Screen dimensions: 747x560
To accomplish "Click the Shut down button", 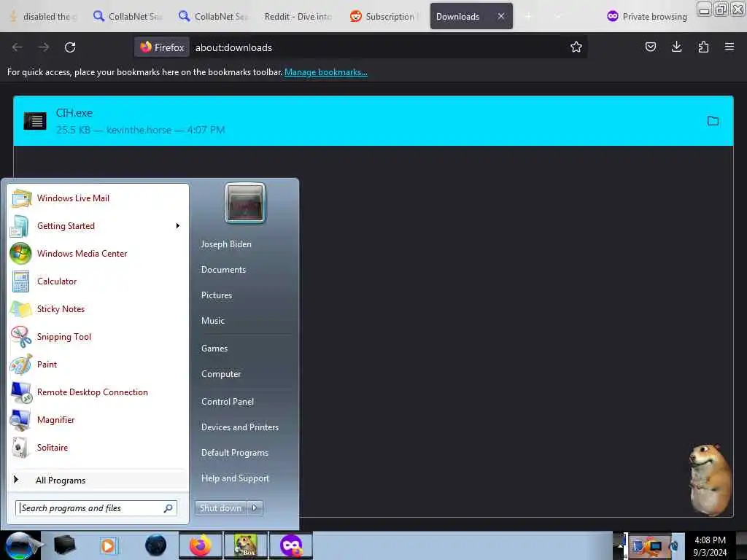I will pyautogui.click(x=220, y=508).
